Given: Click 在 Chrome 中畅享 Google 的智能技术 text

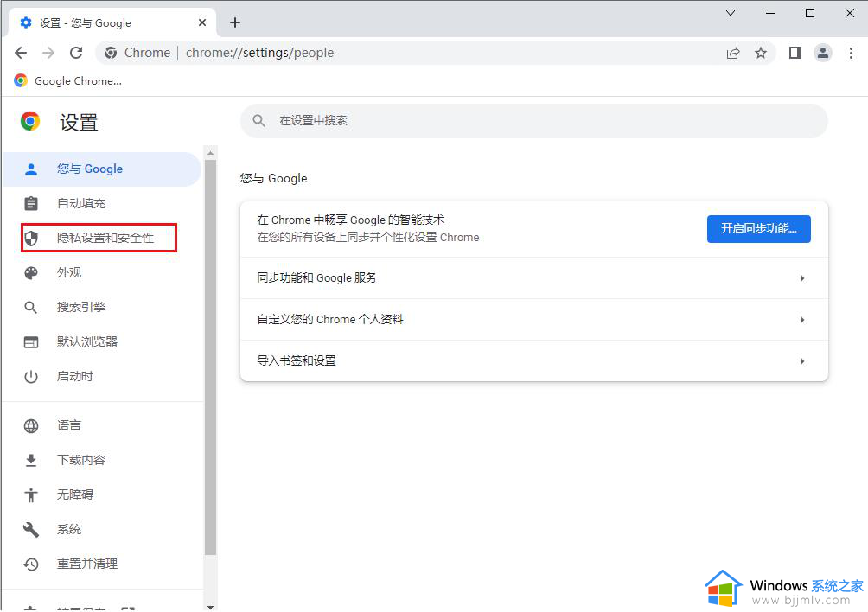Looking at the screenshot, I should (x=350, y=220).
